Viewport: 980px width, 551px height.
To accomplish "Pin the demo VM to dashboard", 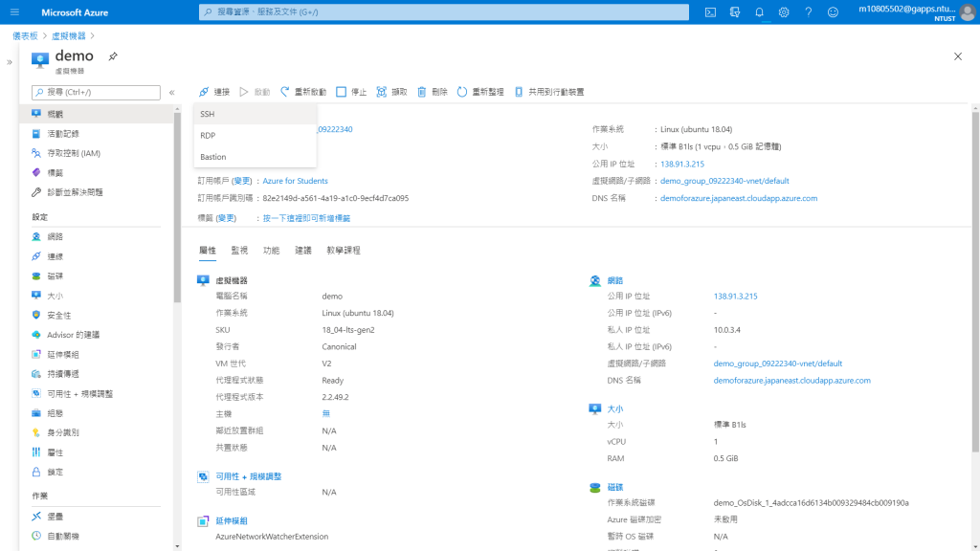I will pos(113,56).
